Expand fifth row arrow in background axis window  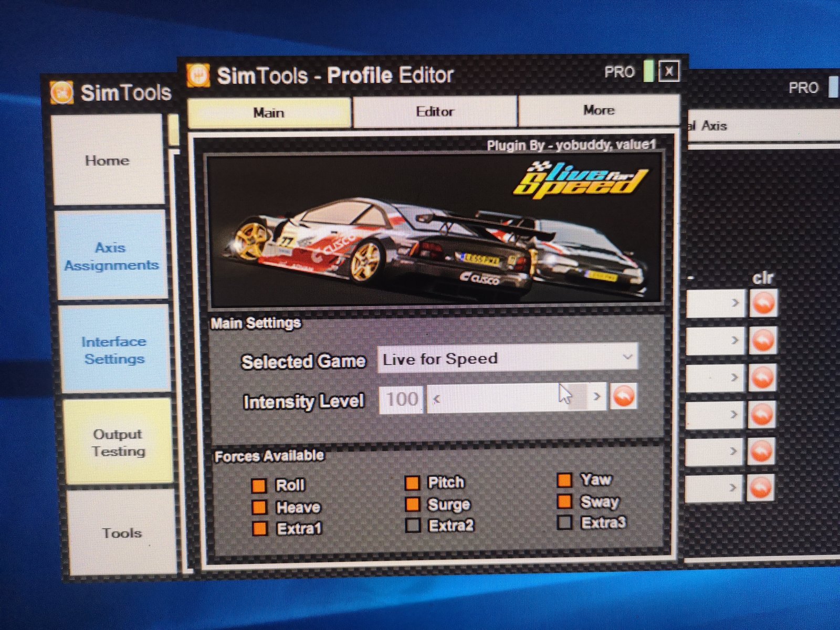coord(733,451)
